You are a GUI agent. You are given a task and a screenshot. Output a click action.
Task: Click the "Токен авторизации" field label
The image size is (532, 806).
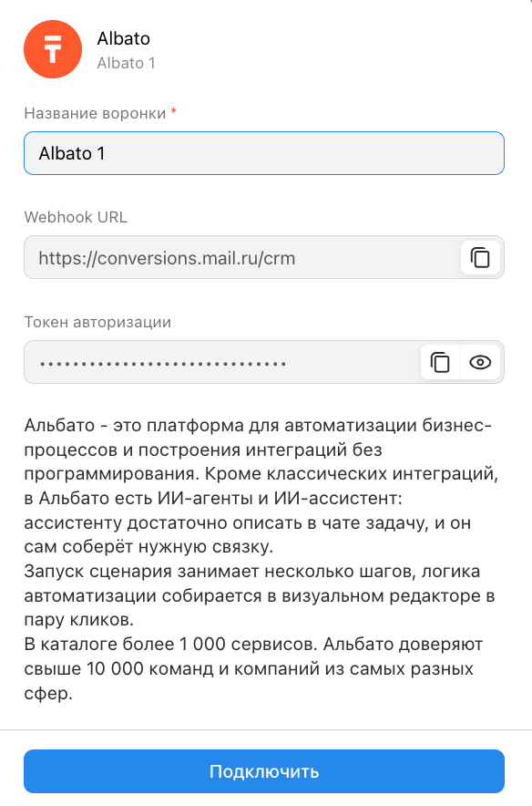coord(97,322)
